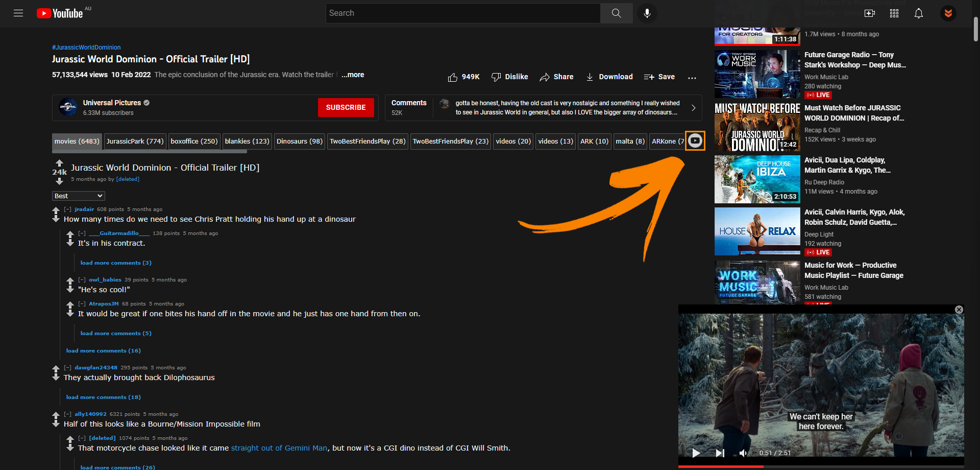Select malta (8) tab
Image resolution: width=980 pixels, height=470 pixels.
coord(630,142)
